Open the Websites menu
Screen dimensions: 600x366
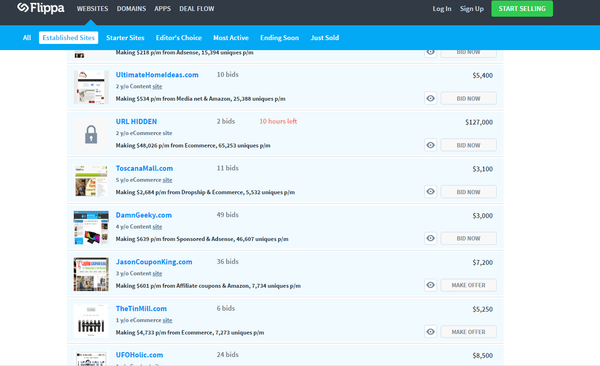92,8
